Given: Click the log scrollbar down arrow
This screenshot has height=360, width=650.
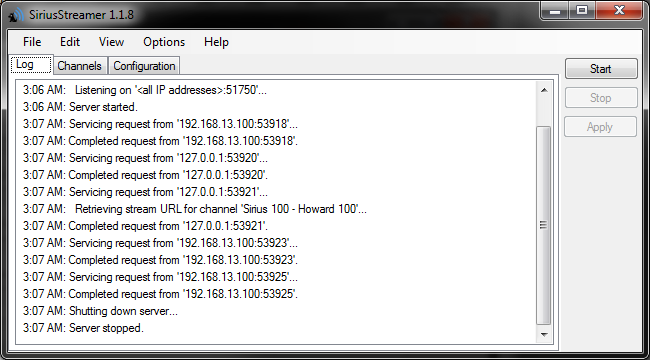Looking at the screenshot, I should (x=543, y=335).
